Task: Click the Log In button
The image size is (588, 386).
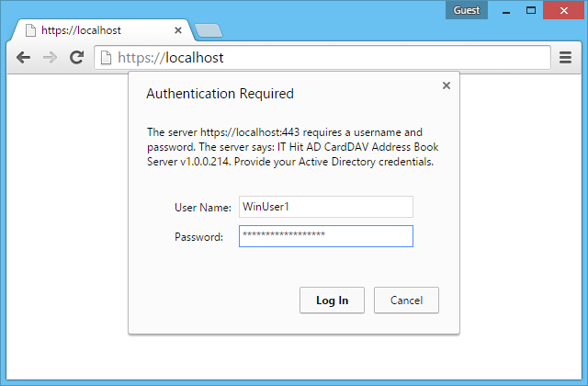Action: [332, 301]
